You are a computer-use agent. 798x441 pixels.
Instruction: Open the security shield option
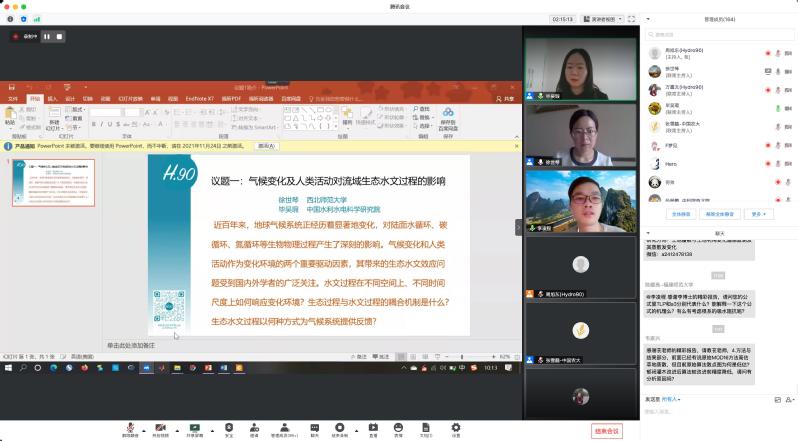click(228, 427)
